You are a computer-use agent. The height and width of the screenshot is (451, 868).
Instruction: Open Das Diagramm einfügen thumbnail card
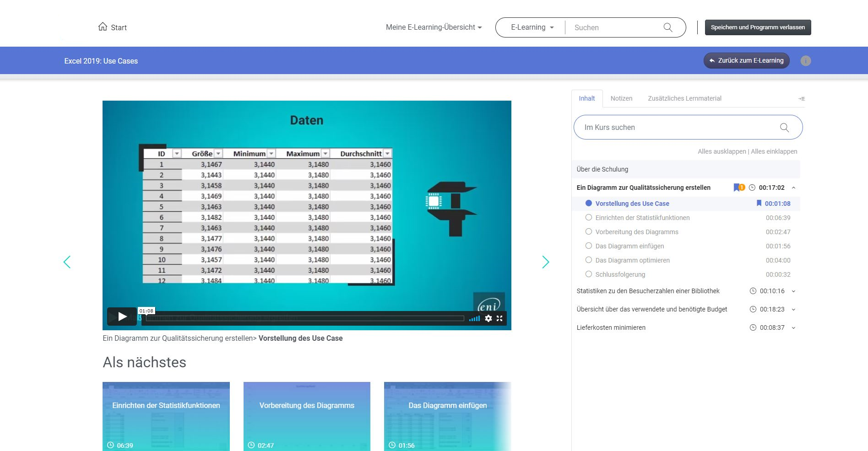[x=447, y=416]
